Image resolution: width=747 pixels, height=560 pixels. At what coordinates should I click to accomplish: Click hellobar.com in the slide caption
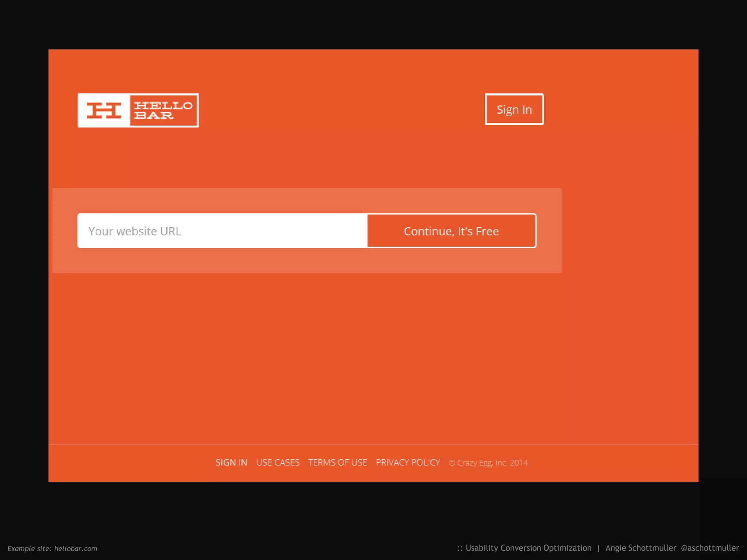76,548
